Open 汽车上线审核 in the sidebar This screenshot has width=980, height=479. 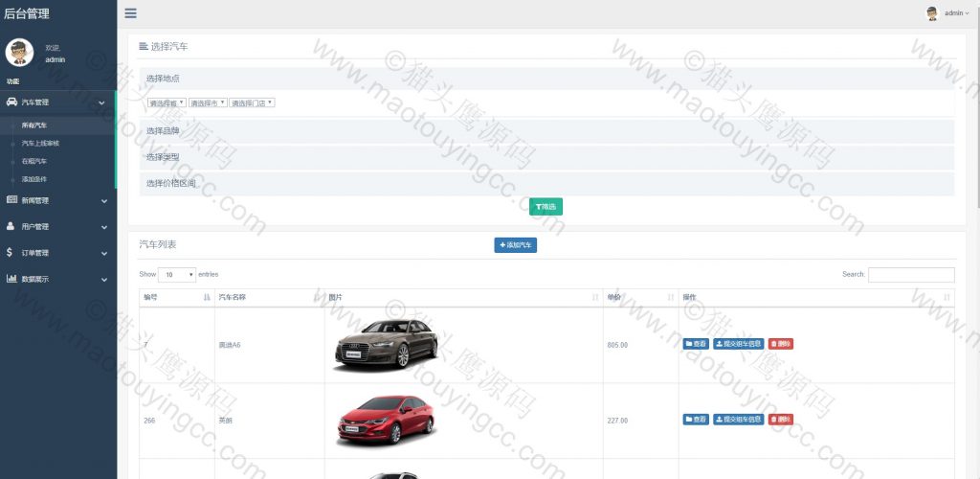tap(40, 143)
